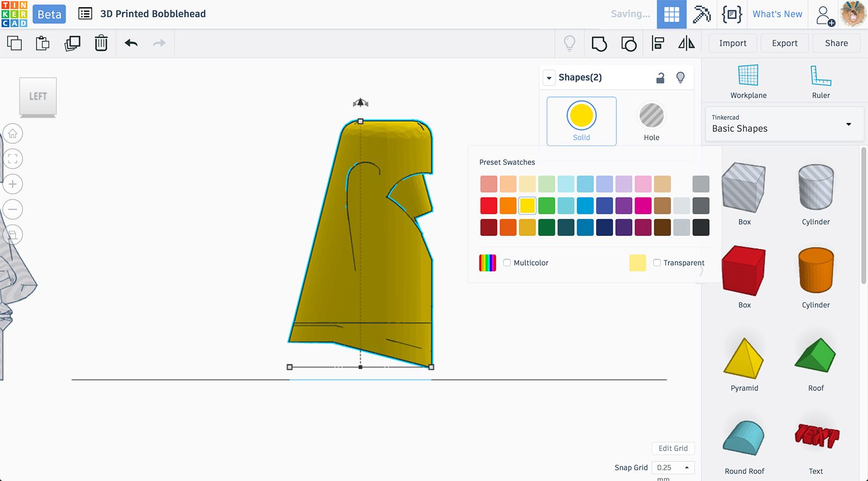Click the Edit Grid button
Screen dimensions: 868x481
pyautogui.click(x=673, y=448)
